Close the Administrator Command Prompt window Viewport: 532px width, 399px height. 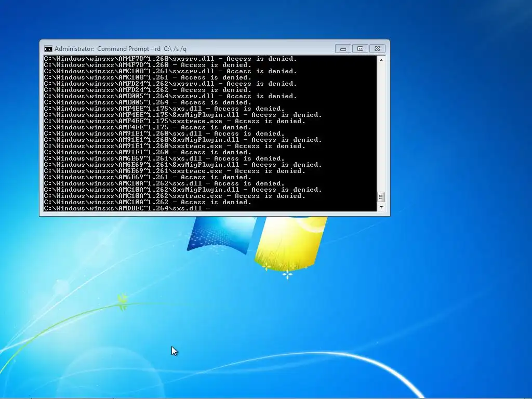pos(377,49)
